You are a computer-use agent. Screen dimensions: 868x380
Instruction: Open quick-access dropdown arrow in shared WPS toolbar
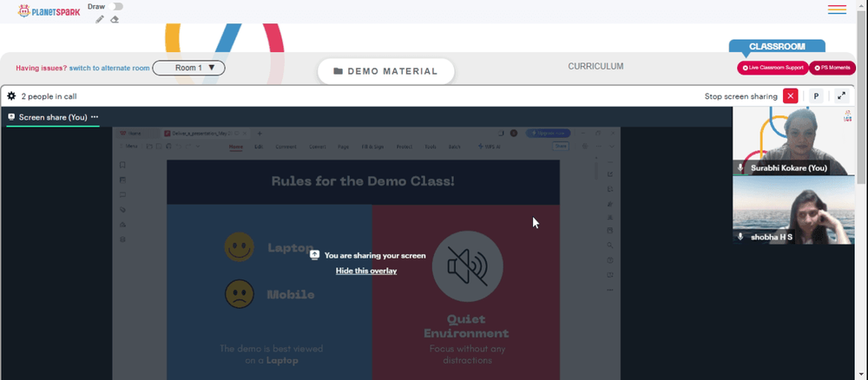198,147
